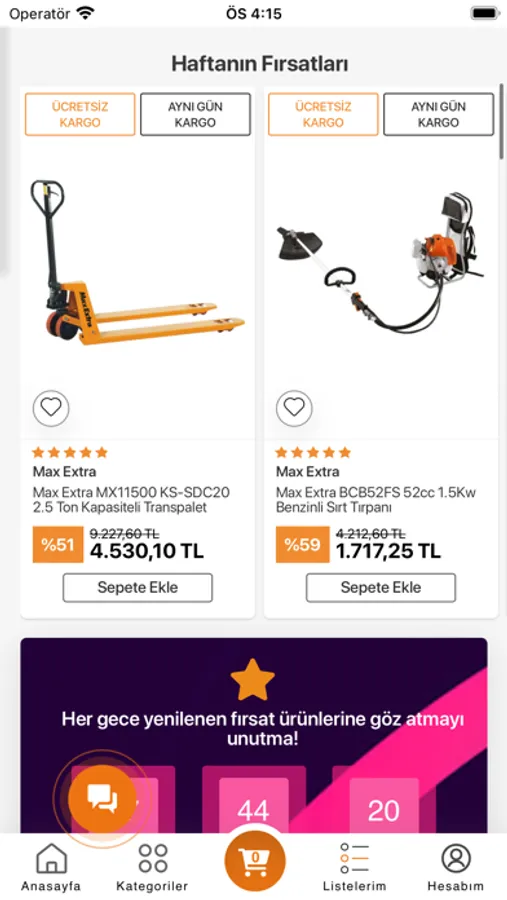Image resolution: width=507 pixels, height=900 pixels.
Task: Tap Aynı Gün Kargo badge on the tırpan card
Action: [438, 114]
